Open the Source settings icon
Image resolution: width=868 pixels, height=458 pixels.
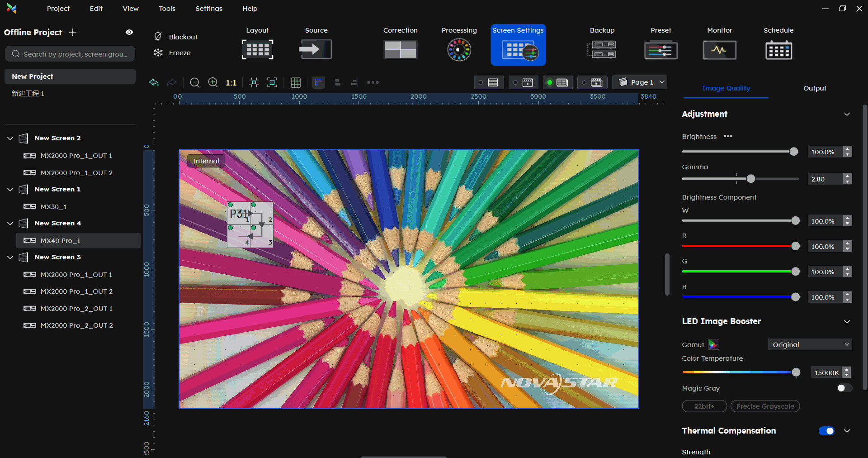click(316, 49)
